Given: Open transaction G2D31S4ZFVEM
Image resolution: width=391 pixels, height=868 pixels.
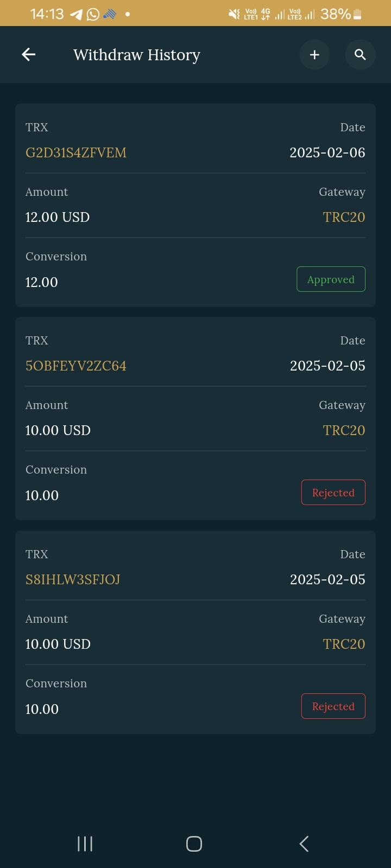Looking at the screenshot, I should [76, 153].
